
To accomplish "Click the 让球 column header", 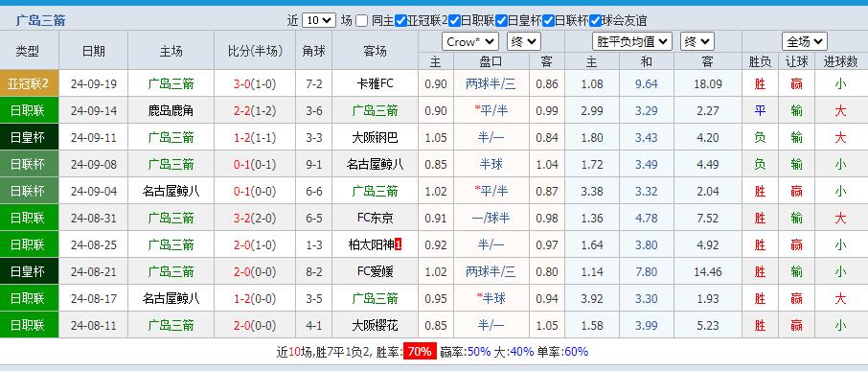I will [x=796, y=61].
